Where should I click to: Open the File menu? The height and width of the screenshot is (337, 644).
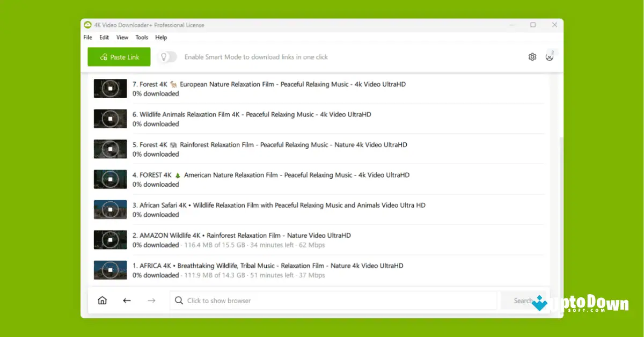point(87,37)
